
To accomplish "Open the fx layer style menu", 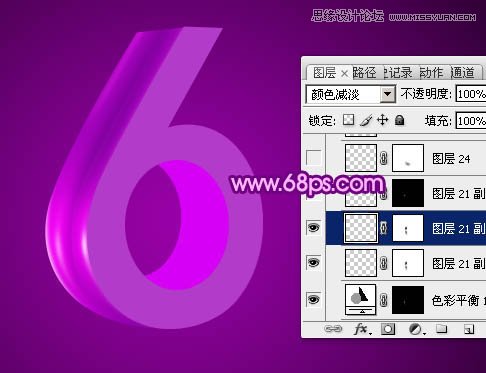I will [362, 329].
